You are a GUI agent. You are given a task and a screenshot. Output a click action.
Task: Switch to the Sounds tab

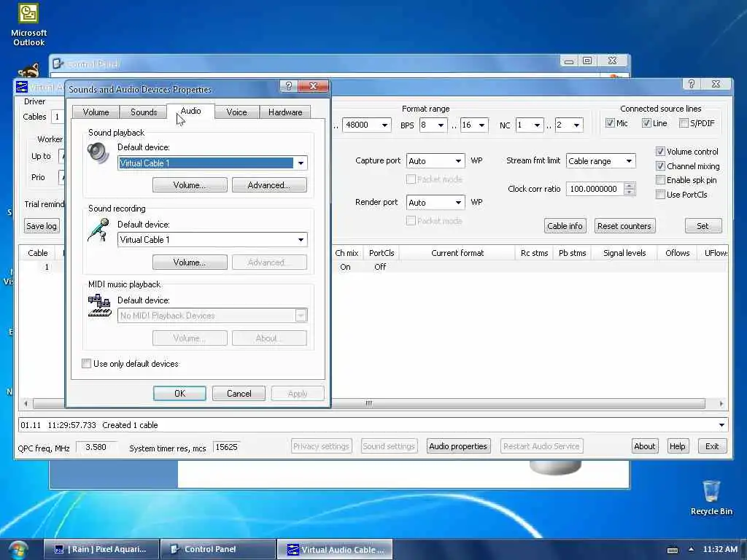coord(144,112)
